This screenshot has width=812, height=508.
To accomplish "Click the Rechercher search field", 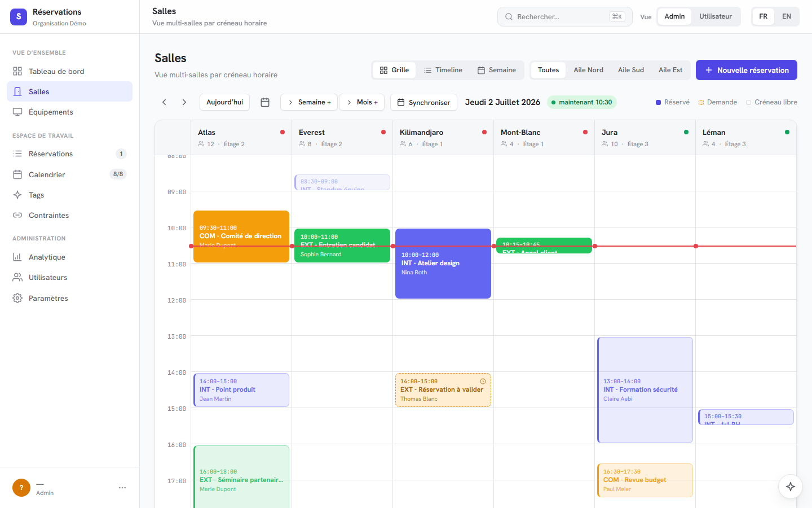I will click(564, 16).
